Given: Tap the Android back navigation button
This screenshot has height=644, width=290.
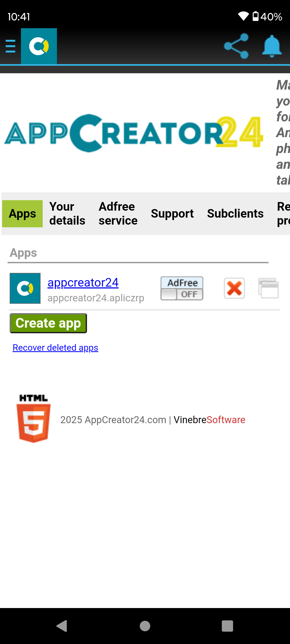Looking at the screenshot, I should (x=62, y=626).
